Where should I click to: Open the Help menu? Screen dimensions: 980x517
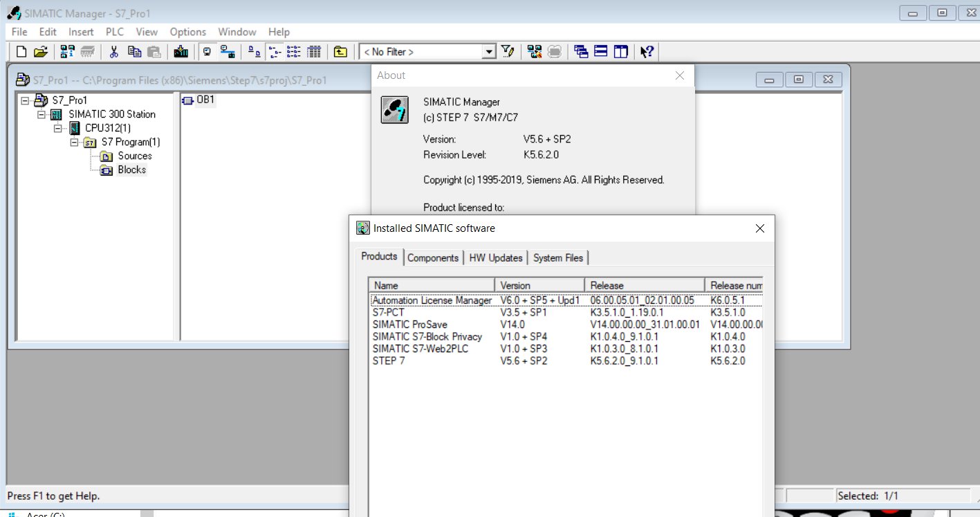[x=279, y=32]
